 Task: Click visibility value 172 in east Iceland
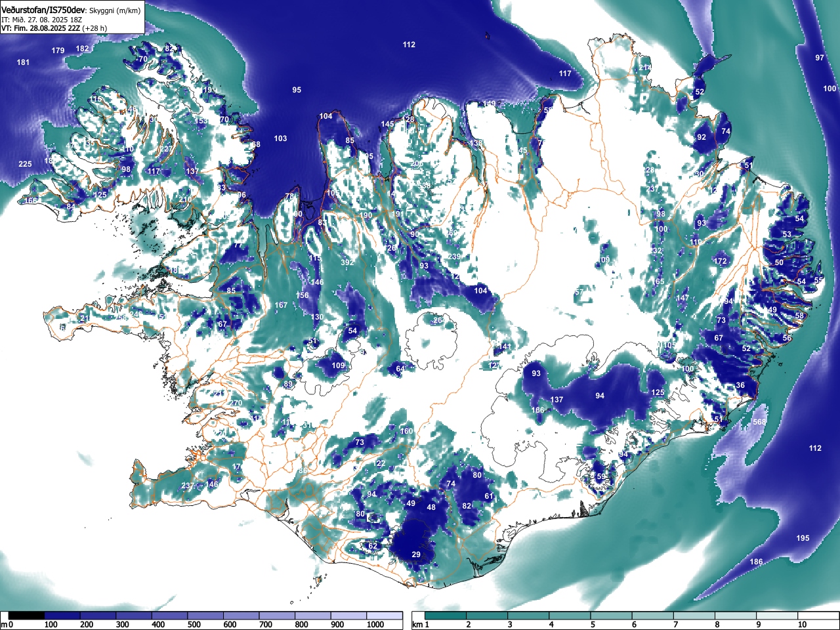pos(721,261)
